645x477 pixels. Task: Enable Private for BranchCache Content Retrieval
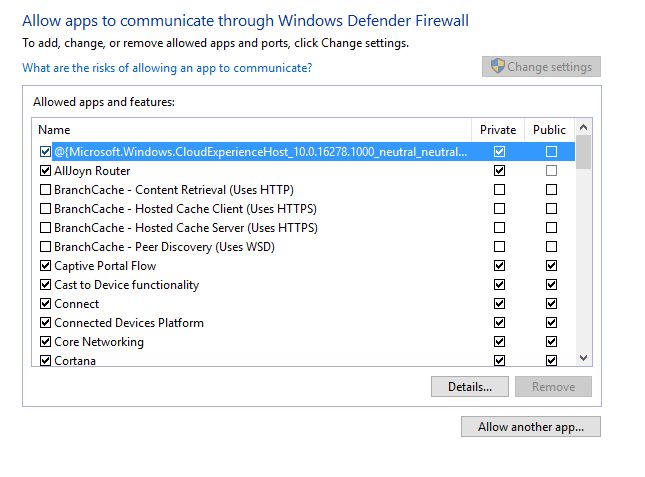tap(499, 190)
